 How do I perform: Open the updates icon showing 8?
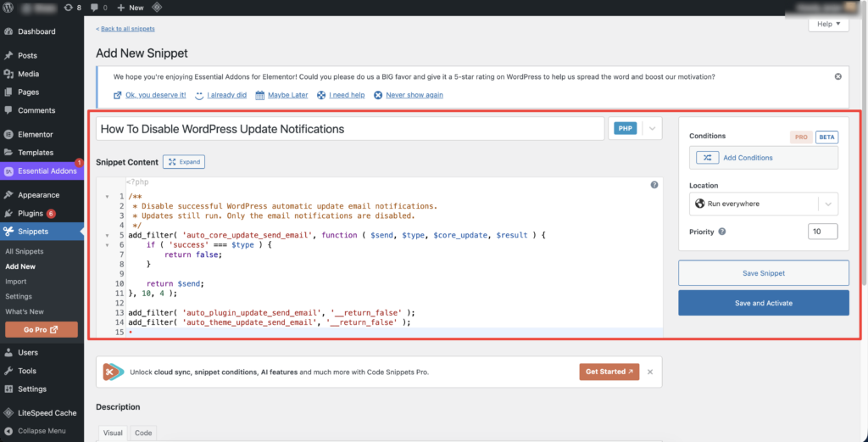73,8
